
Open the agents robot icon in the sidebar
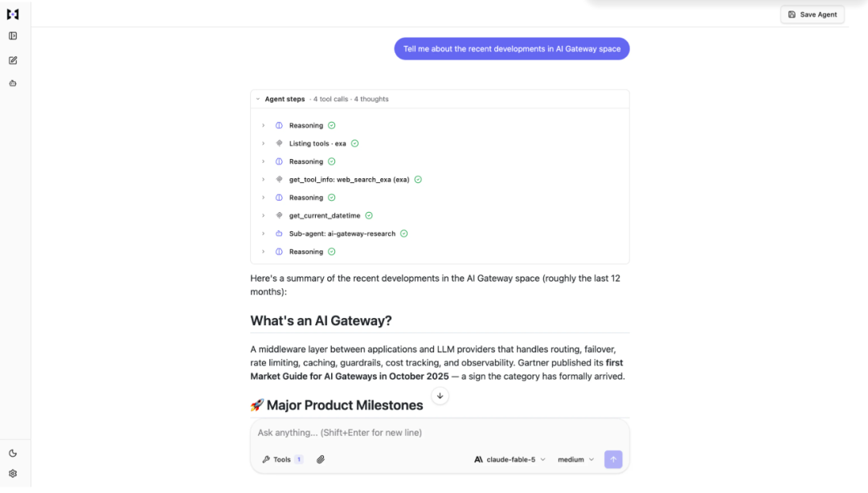pos(13,84)
